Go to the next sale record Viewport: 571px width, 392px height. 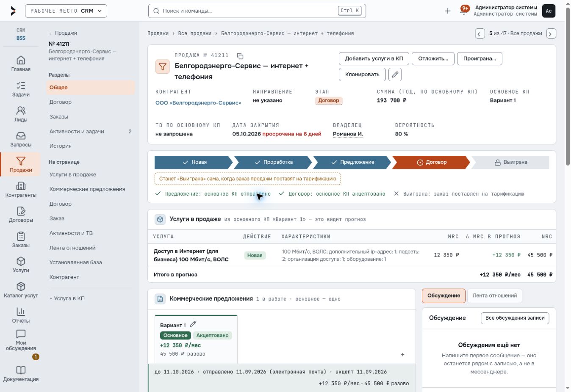pyautogui.click(x=551, y=33)
